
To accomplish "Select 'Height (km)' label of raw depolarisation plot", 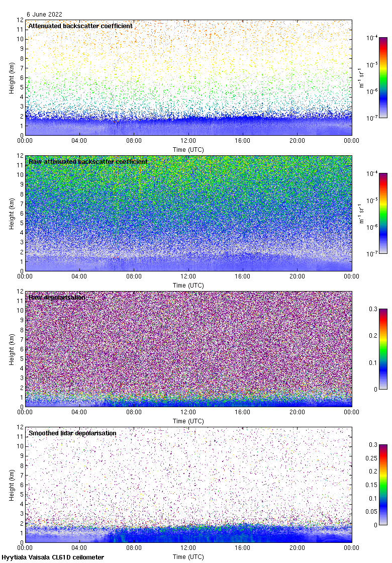I will pos(12,349).
